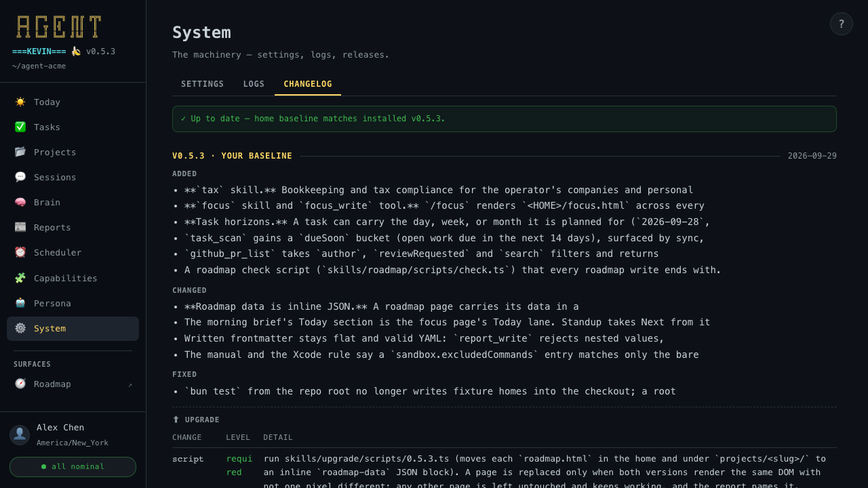
Task: Click the ~/agent-acme path text
Action: click(x=39, y=66)
